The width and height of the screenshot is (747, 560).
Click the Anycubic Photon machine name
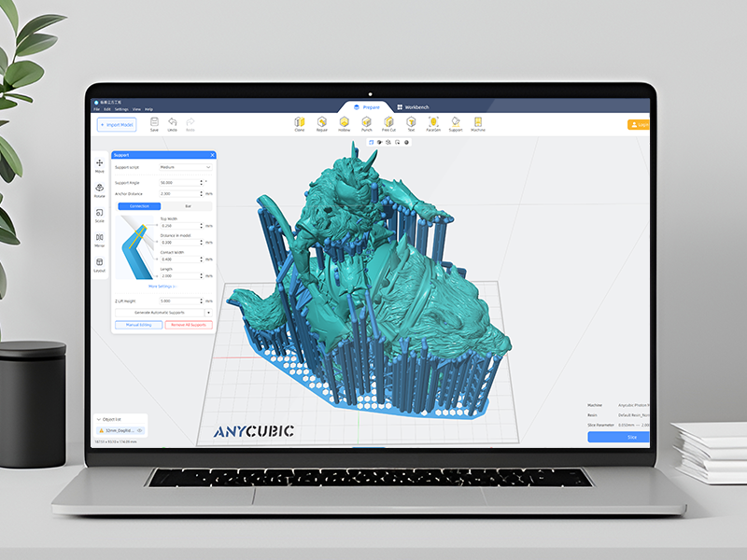tap(634, 405)
